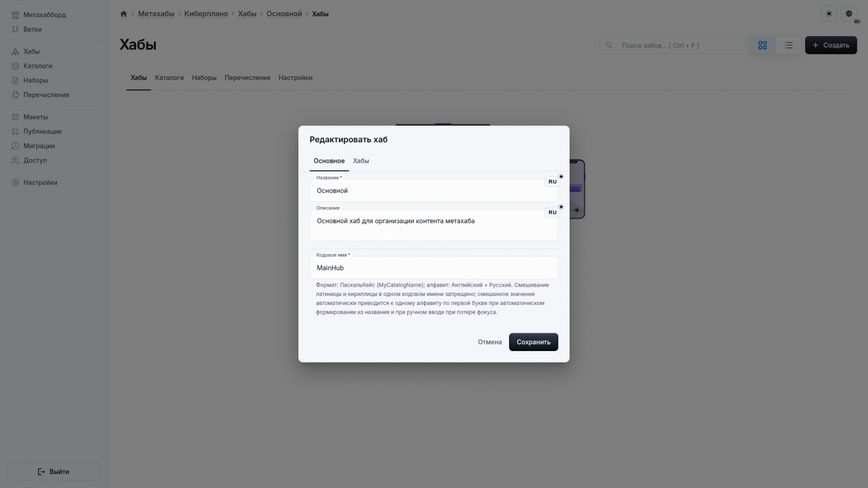The image size is (868, 488).
Task: Go to Каталоги in sidebar
Action: tap(37, 66)
